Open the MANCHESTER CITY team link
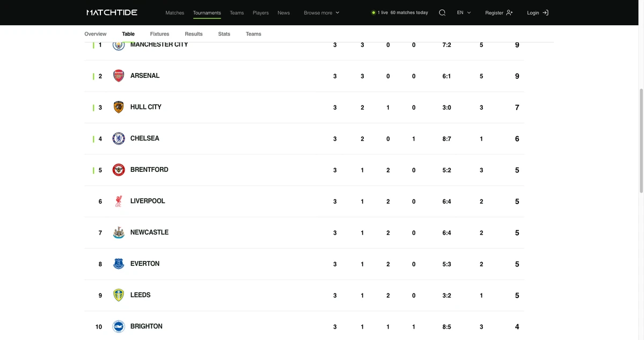The width and height of the screenshot is (644, 340). [x=159, y=45]
